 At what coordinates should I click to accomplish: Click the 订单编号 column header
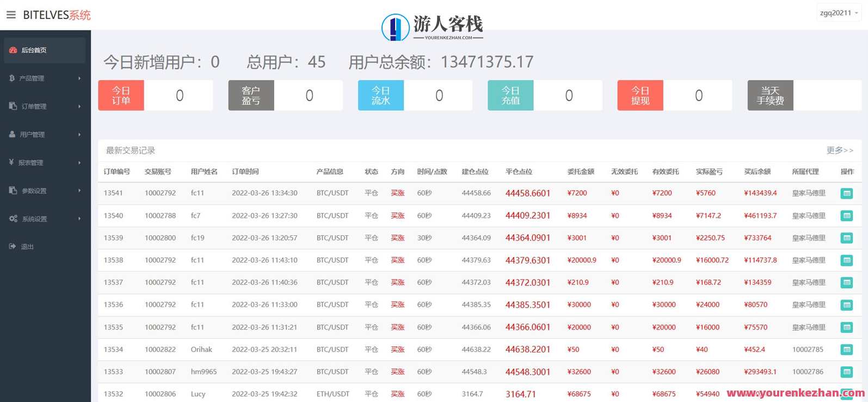pyautogui.click(x=117, y=172)
